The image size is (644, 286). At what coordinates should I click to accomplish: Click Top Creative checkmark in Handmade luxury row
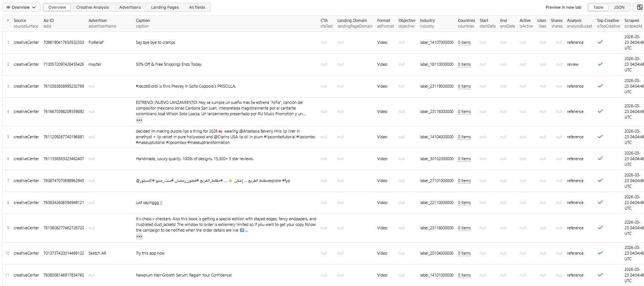(x=600, y=158)
